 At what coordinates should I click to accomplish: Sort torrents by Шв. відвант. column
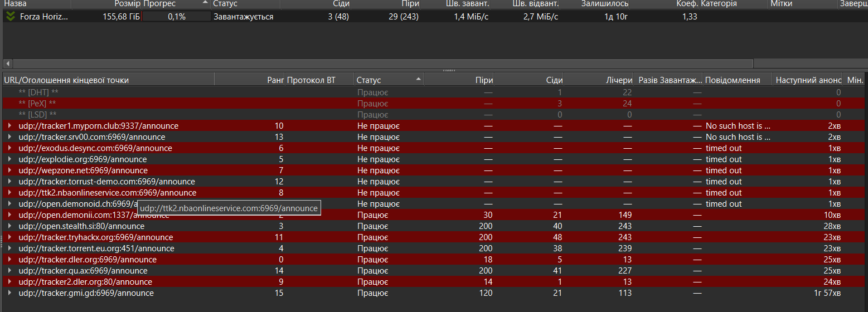525,4
